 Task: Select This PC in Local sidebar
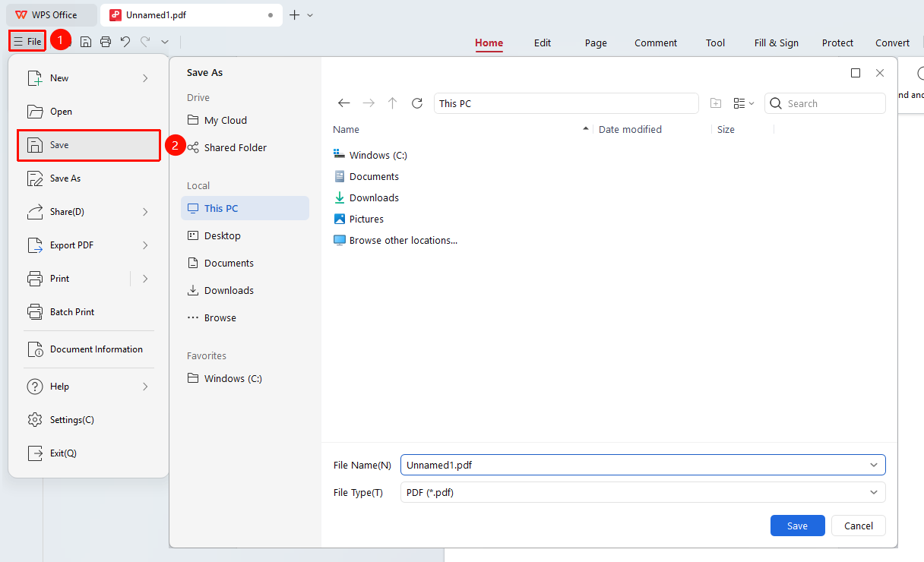(x=245, y=208)
